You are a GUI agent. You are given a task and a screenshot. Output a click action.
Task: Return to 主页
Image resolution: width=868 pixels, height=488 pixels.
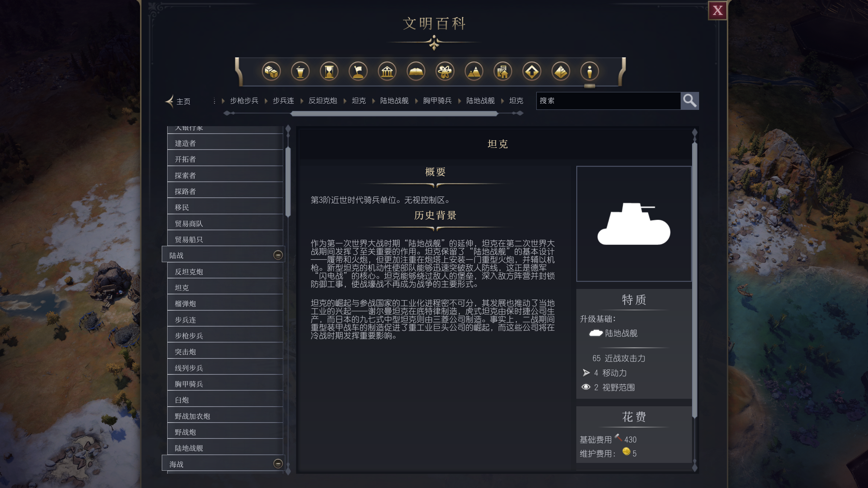pos(183,101)
